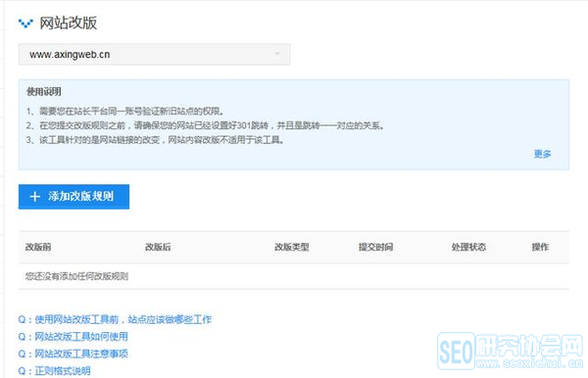The image size is (588, 378).
Task: Open the 网站改版工具注意事项 FAQ link
Action: 73,354
